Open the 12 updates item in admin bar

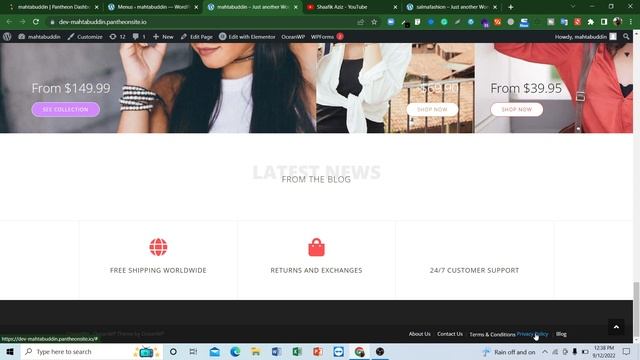click(117, 37)
